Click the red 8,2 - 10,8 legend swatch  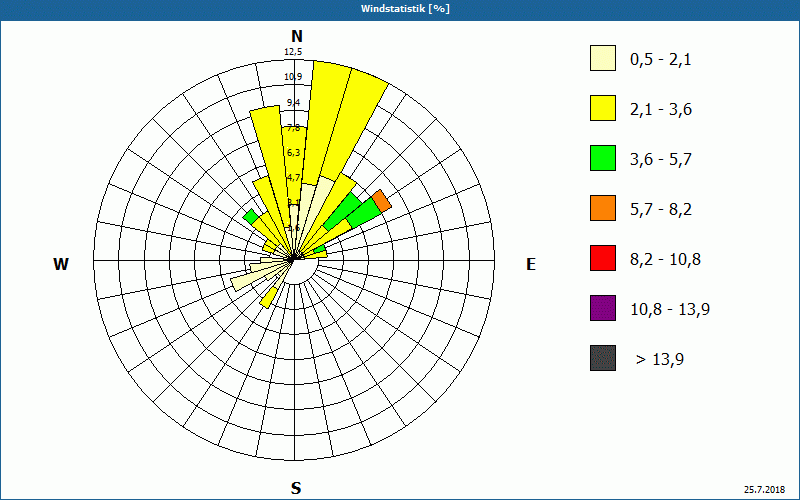(x=603, y=258)
